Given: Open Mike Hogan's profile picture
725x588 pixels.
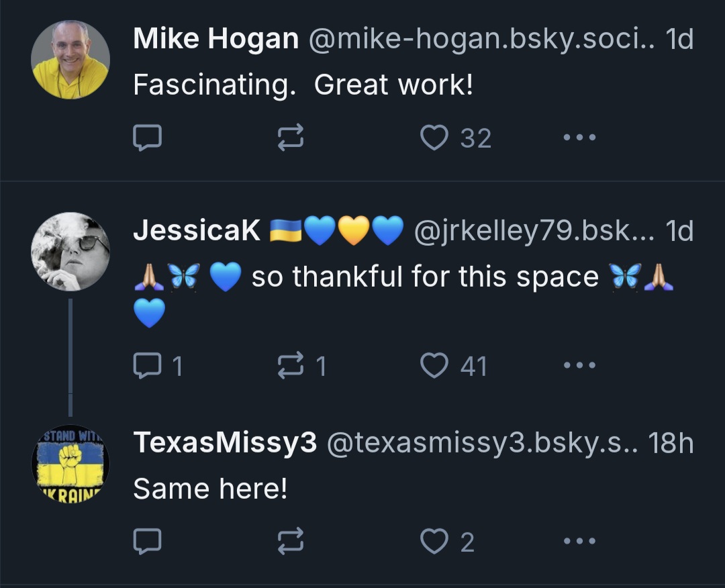Looking at the screenshot, I should [70, 60].
